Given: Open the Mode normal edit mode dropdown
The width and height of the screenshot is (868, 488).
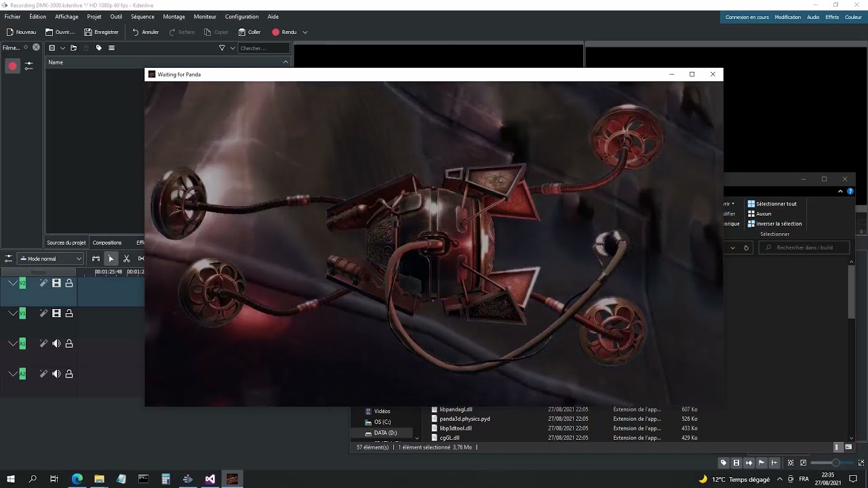Looking at the screenshot, I should (x=51, y=259).
